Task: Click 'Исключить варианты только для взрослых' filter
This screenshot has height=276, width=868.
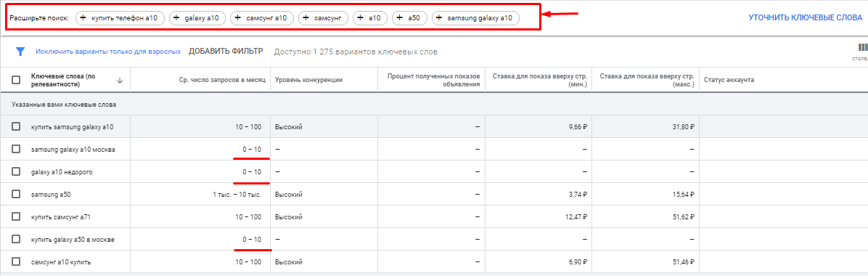Action: 109,52
